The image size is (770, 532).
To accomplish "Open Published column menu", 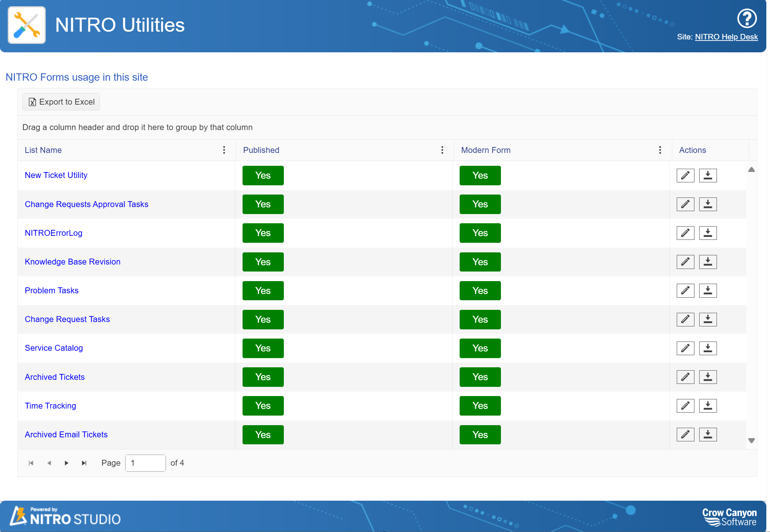I will [x=442, y=150].
